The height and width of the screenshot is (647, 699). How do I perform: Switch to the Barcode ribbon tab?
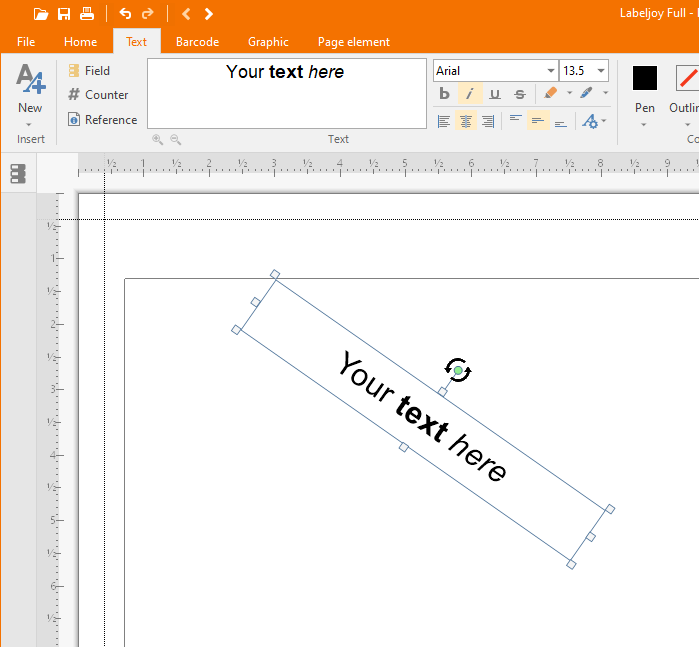[197, 42]
